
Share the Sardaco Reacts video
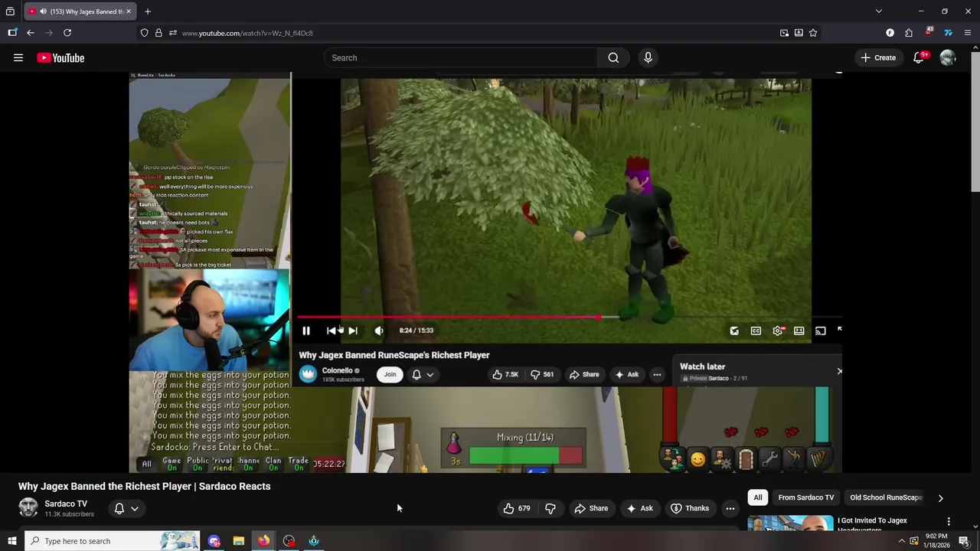pyautogui.click(x=591, y=508)
